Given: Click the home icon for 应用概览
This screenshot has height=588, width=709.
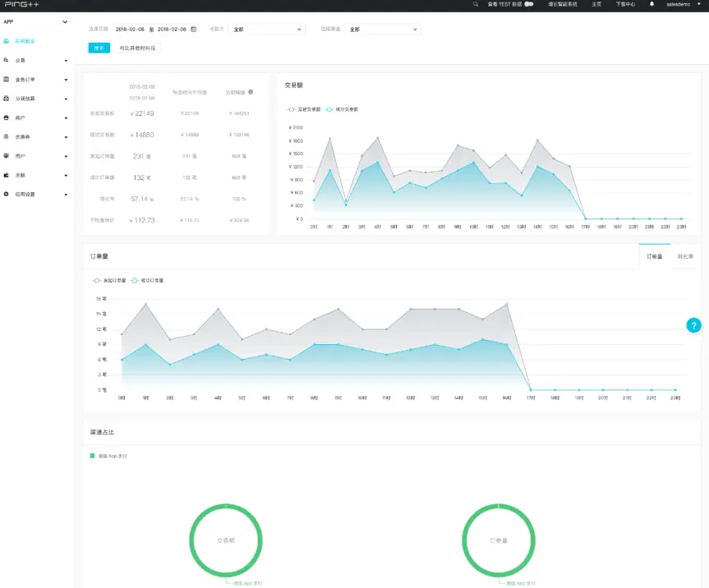Looking at the screenshot, I should click(6, 41).
